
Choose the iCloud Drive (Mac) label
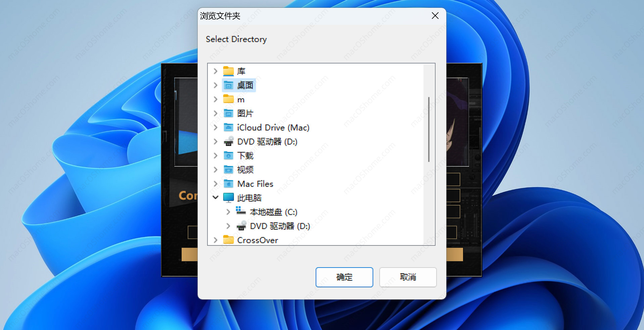click(273, 128)
